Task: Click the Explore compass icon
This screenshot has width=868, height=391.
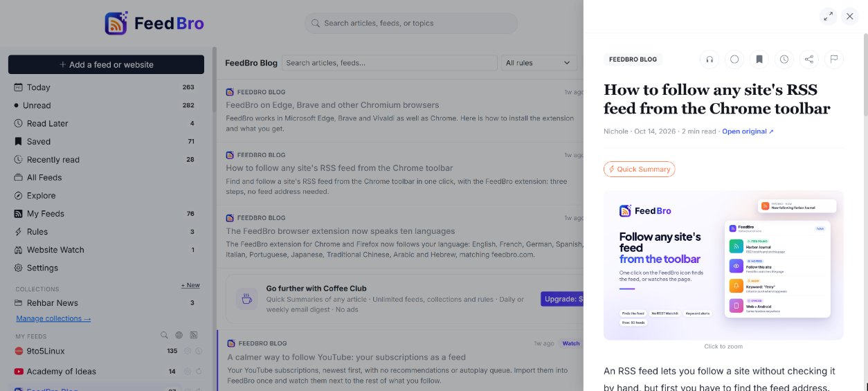Action: pyautogui.click(x=18, y=195)
